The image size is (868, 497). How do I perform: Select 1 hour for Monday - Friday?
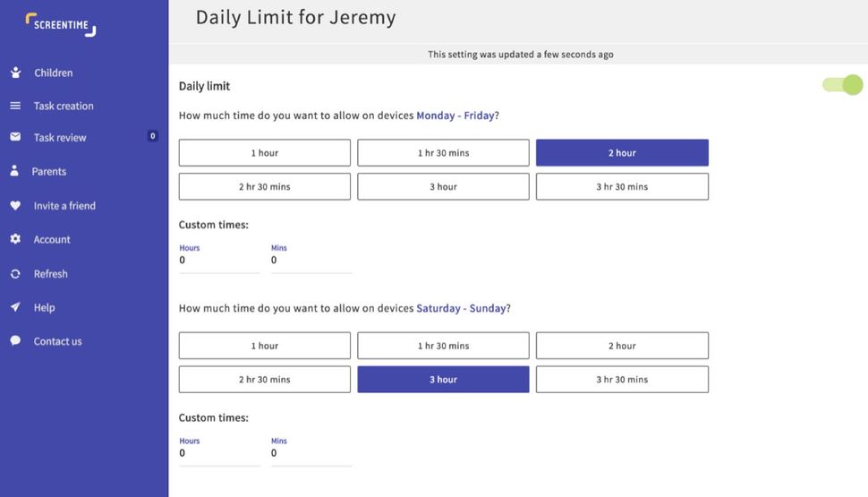(264, 153)
